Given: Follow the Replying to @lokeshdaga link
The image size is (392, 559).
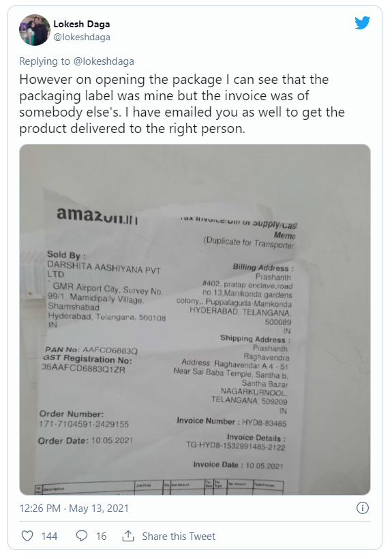Looking at the screenshot, I should point(104,61).
